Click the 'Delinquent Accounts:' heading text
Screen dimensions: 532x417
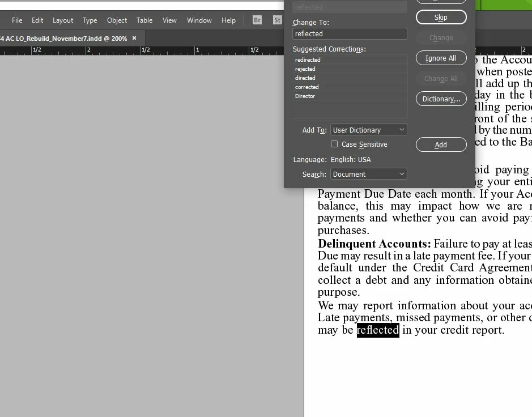[x=374, y=244]
